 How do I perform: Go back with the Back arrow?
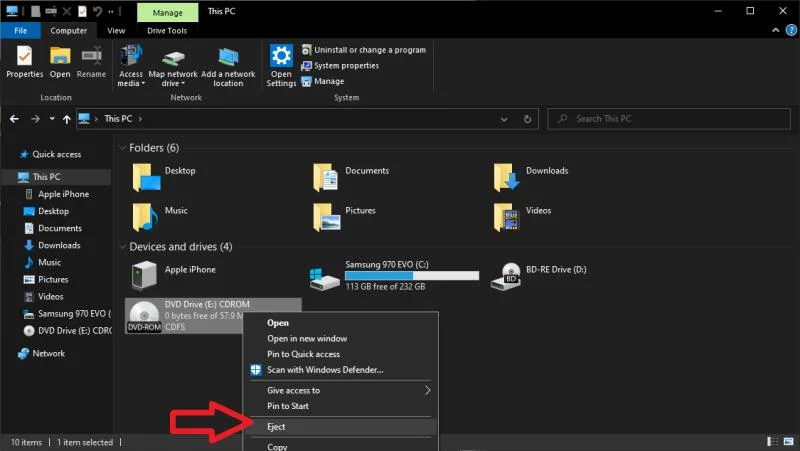pos(14,119)
